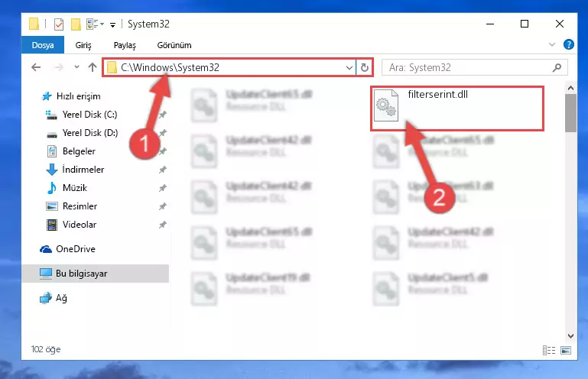Open Videolar in the sidebar
This screenshot has width=588, height=379.
[x=71, y=225]
